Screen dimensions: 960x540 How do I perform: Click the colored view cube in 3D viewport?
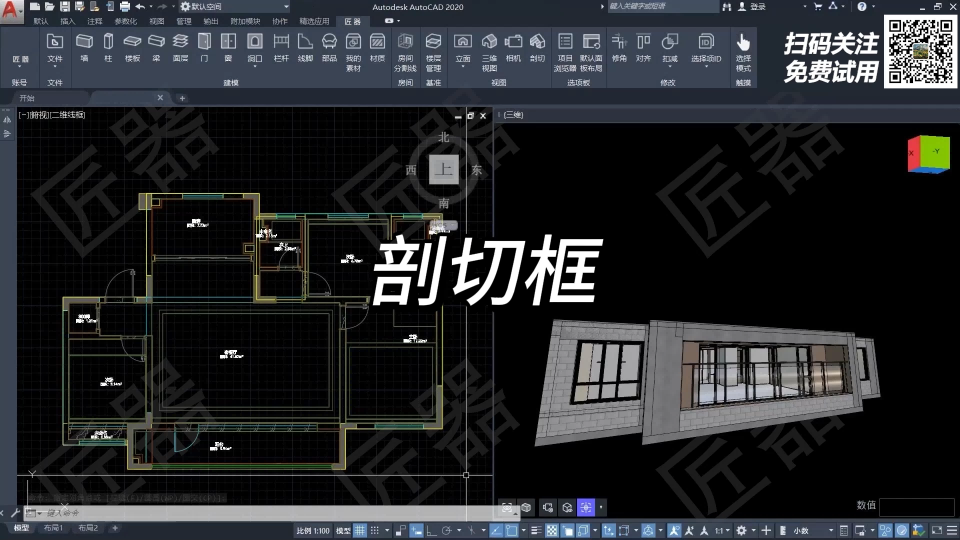click(929, 154)
